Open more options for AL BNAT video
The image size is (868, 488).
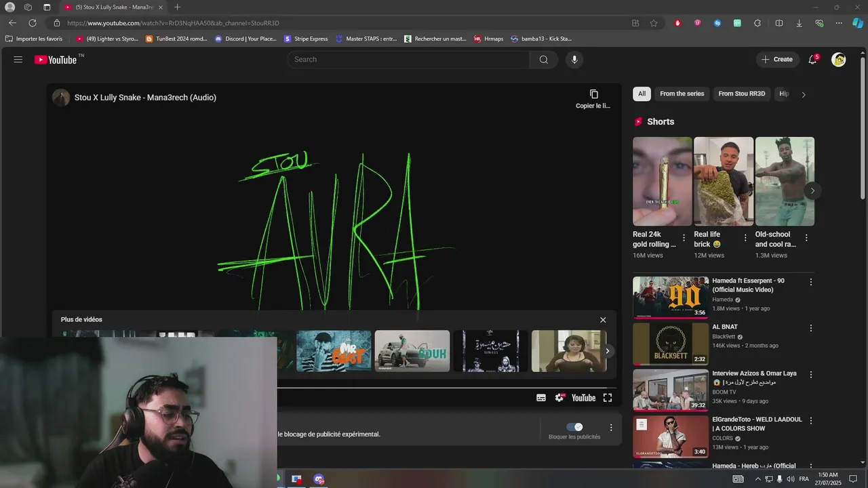click(810, 328)
